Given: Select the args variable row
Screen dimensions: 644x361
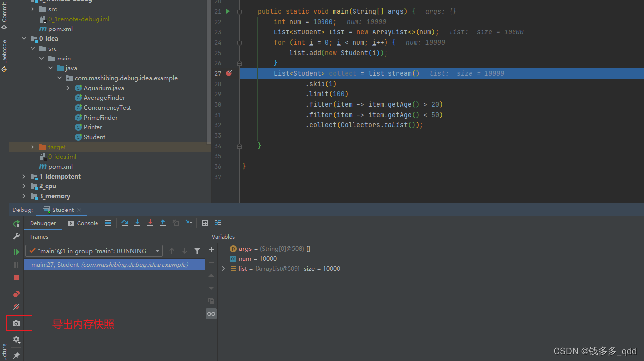Looking at the screenshot, I should coord(270,249).
